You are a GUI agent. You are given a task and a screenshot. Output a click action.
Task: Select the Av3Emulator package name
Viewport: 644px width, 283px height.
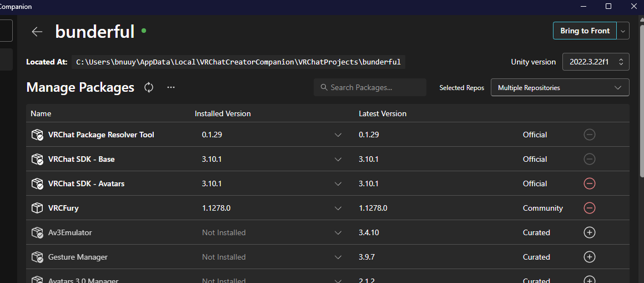click(70, 232)
